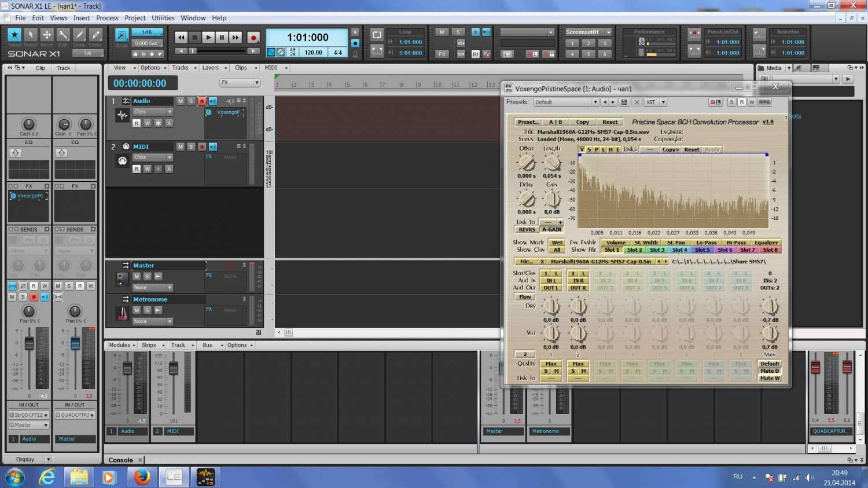The width and height of the screenshot is (868, 488).
Task: Open the Process menu
Action: pos(107,18)
